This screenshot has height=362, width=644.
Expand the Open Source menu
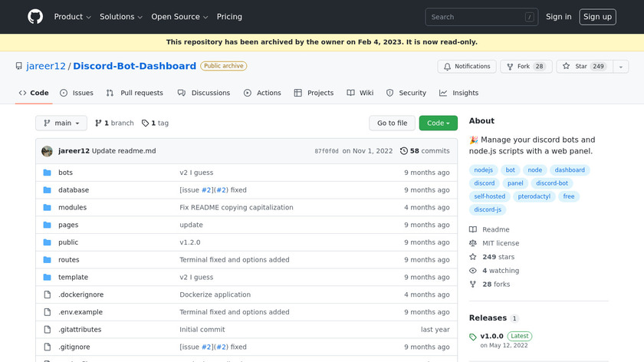tap(179, 17)
